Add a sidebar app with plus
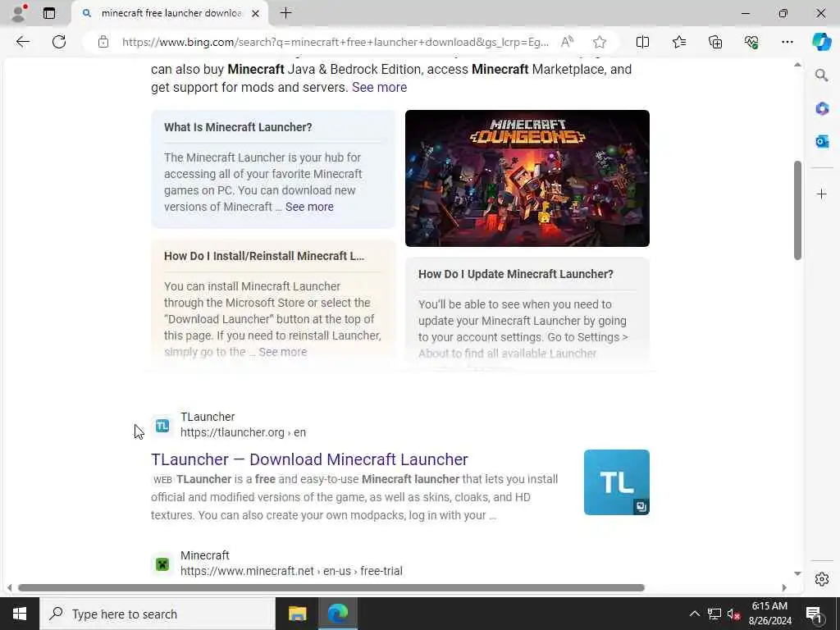Screen dimensions: 840x630 (822, 194)
